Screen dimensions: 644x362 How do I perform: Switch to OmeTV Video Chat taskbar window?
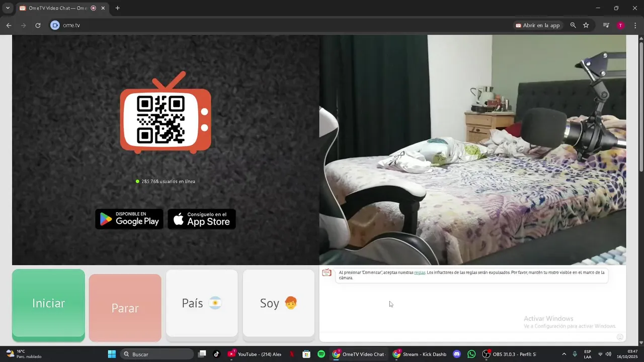click(360, 354)
